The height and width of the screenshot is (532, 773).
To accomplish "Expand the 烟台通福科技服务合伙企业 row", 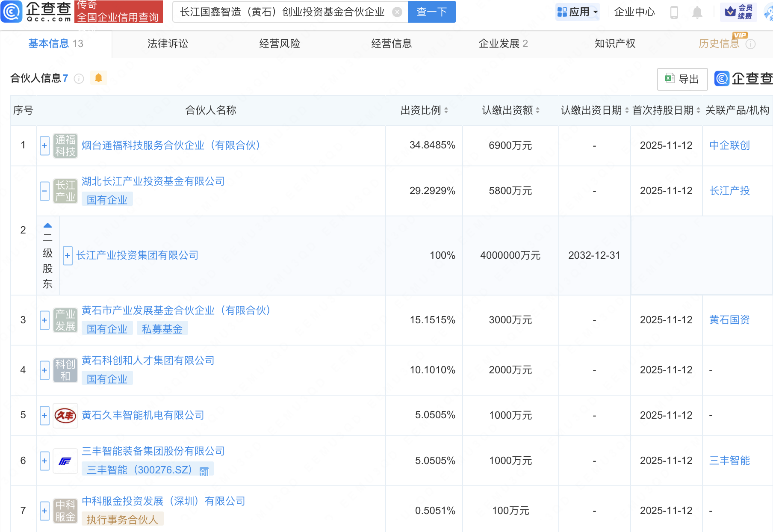I will 44,145.
